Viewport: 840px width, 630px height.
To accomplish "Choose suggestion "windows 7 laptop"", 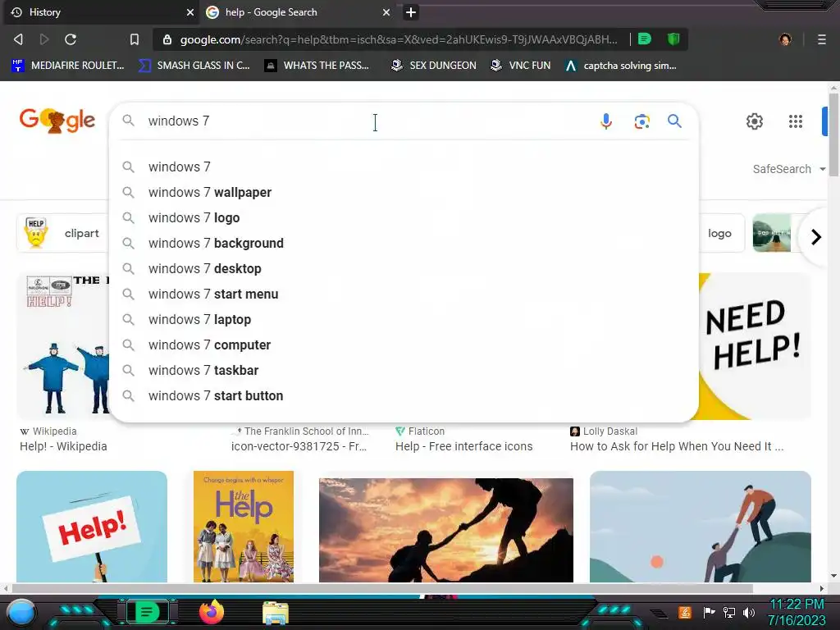I will (404, 320).
